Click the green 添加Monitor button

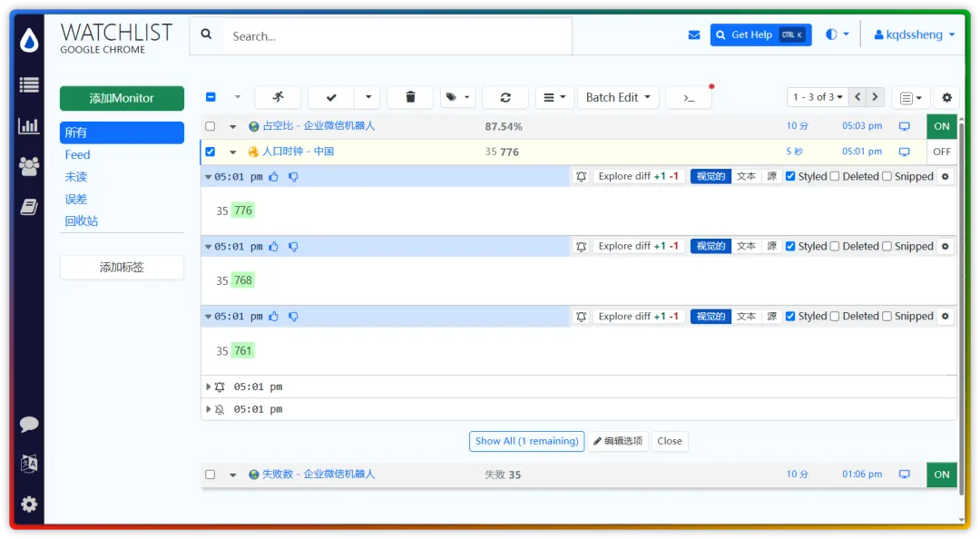pyautogui.click(x=122, y=98)
